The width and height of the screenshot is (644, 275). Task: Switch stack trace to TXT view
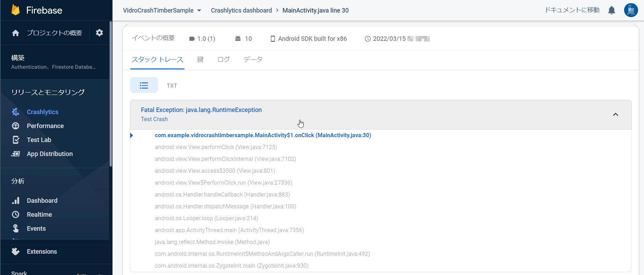pos(172,86)
